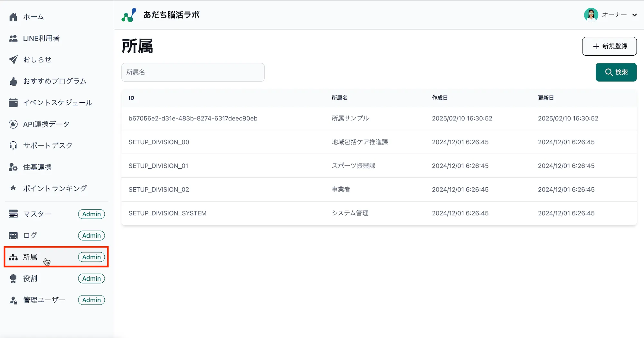The height and width of the screenshot is (338, 644).
Task: Click the API連携データ icon
Action: (13, 124)
